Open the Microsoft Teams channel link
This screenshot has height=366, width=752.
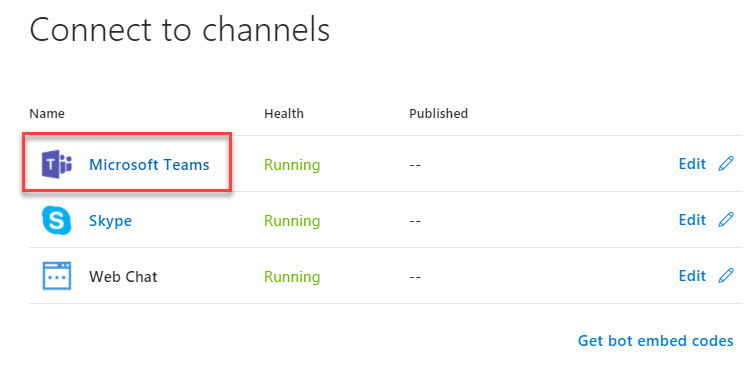pyautogui.click(x=149, y=165)
